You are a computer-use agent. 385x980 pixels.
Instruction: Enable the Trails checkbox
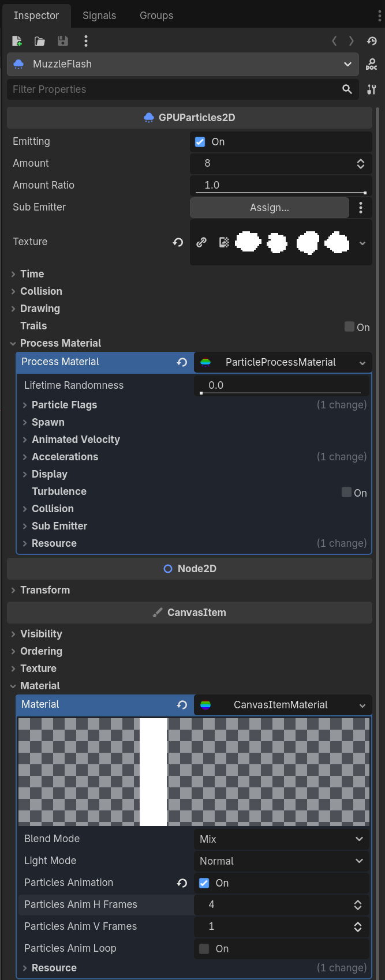(349, 326)
